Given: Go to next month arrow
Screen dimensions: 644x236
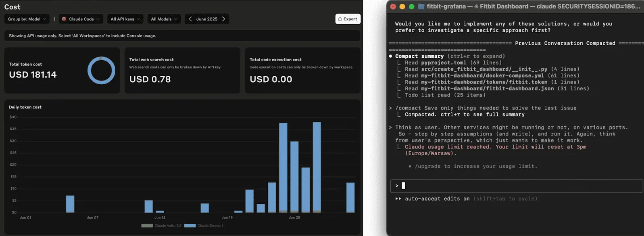Looking at the screenshot, I should [x=223, y=19].
